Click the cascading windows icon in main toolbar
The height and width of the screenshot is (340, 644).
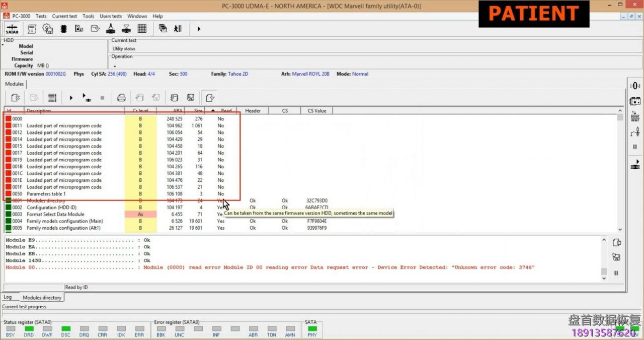coord(163,29)
